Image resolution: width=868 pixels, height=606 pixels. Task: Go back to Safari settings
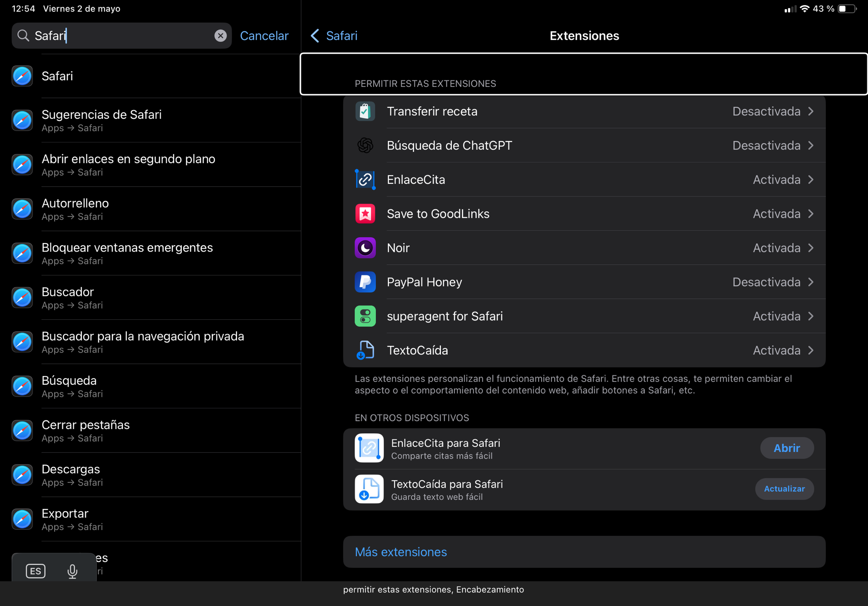click(x=334, y=36)
